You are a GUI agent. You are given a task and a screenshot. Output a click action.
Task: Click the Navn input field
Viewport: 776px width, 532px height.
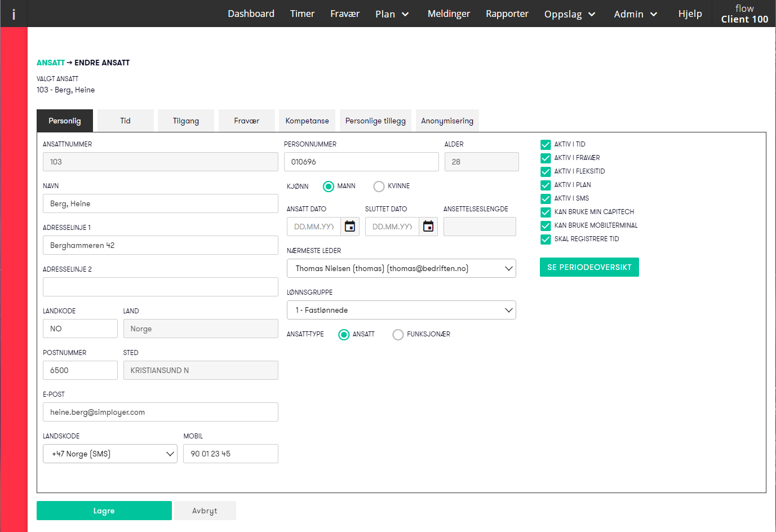[161, 203]
